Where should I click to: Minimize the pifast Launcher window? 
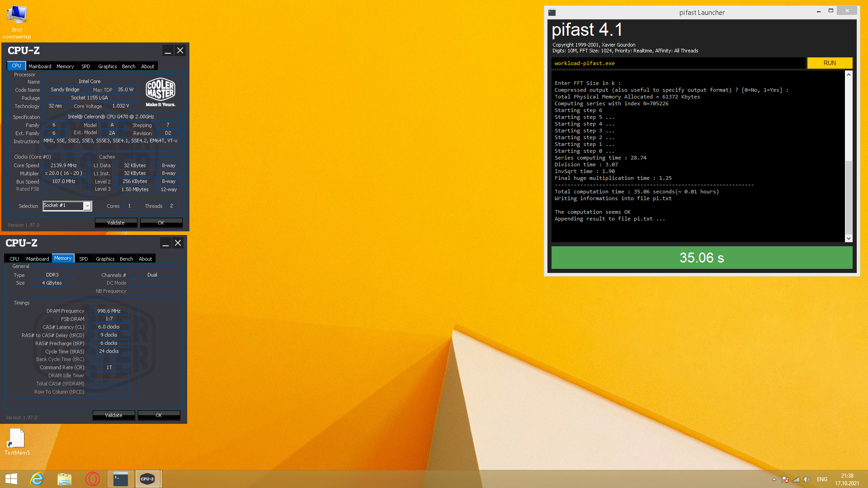[819, 11]
